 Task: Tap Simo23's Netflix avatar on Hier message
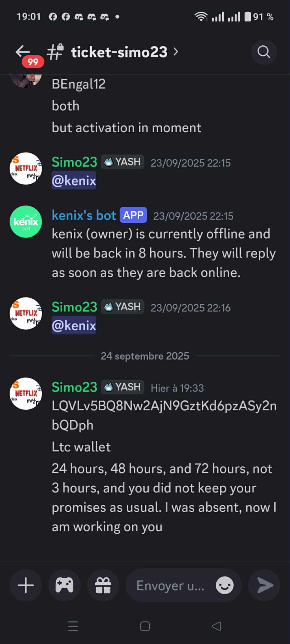click(26, 394)
